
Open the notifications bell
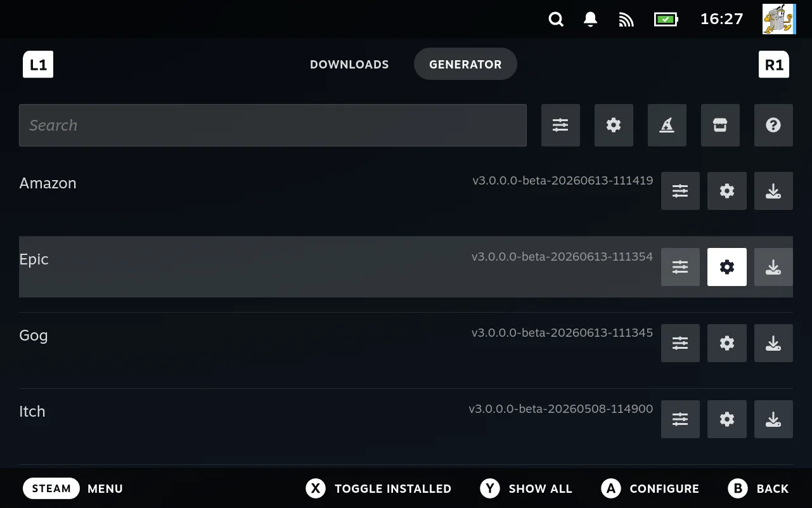pos(591,20)
